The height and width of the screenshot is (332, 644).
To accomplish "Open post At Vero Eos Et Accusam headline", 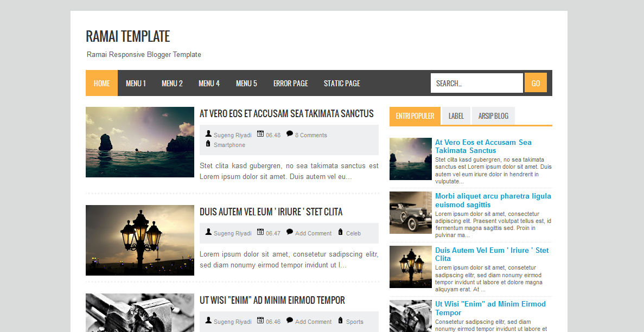I will (286, 113).
